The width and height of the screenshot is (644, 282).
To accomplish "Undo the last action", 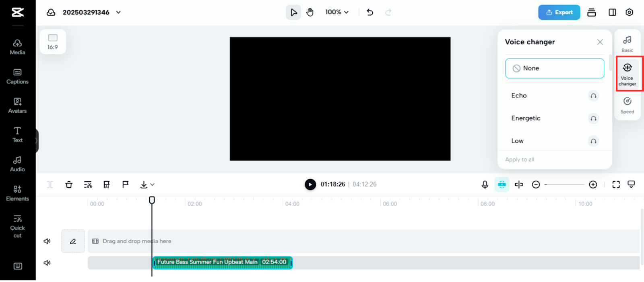I will pyautogui.click(x=370, y=12).
